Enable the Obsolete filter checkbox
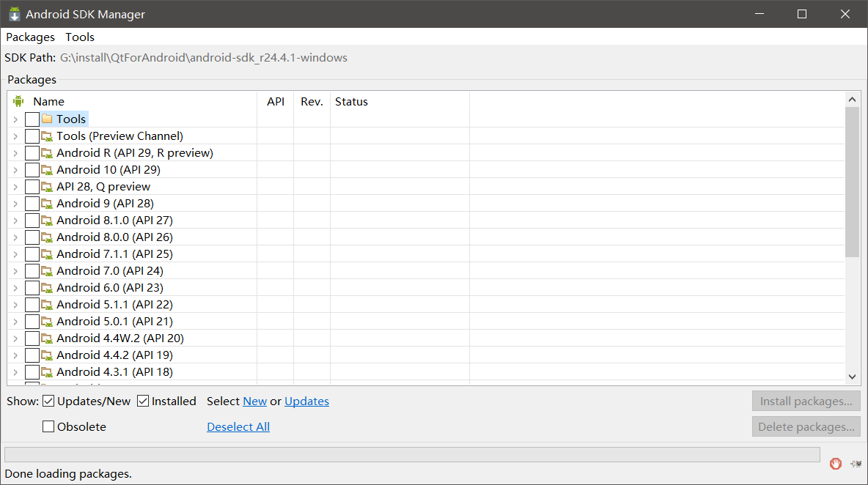The image size is (868, 485). [48, 426]
